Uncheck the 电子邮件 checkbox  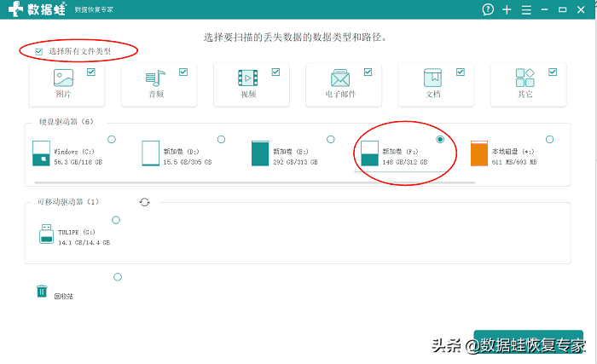368,72
